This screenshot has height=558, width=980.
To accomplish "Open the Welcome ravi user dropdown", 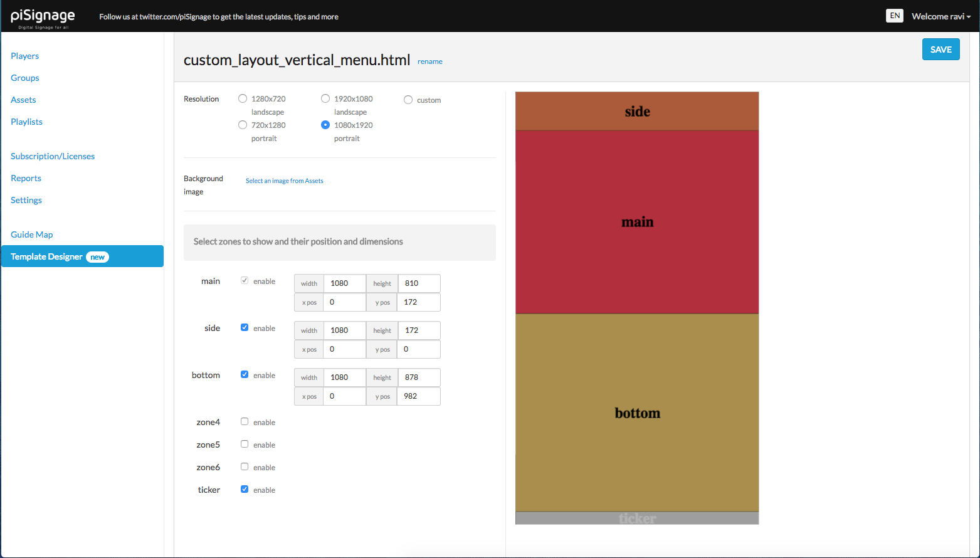I will click(x=940, y=16).
